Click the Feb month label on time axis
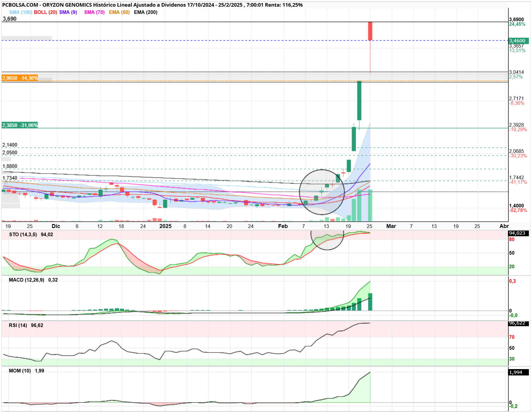 pos(283,226)
